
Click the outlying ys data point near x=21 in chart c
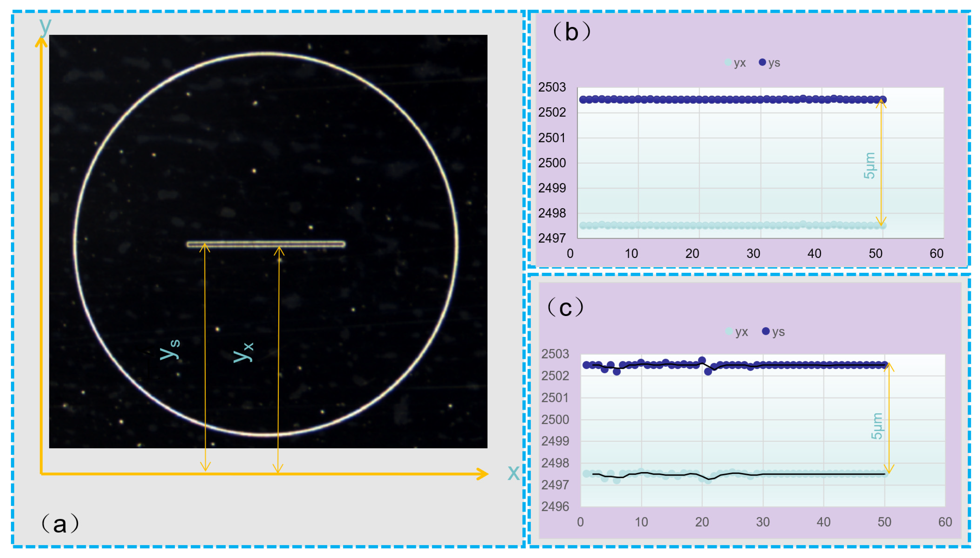(708, 371)
